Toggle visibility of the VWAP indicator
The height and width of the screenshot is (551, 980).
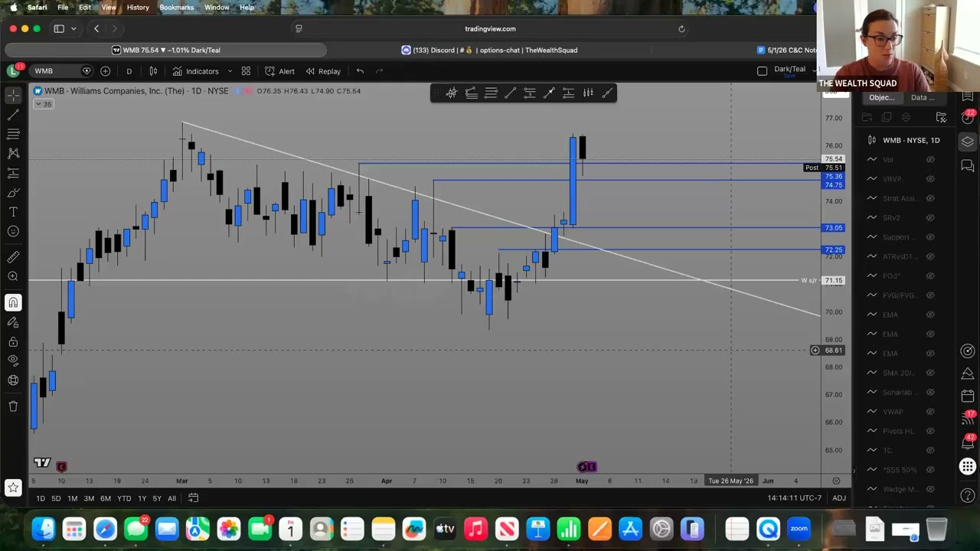(930, 412)
